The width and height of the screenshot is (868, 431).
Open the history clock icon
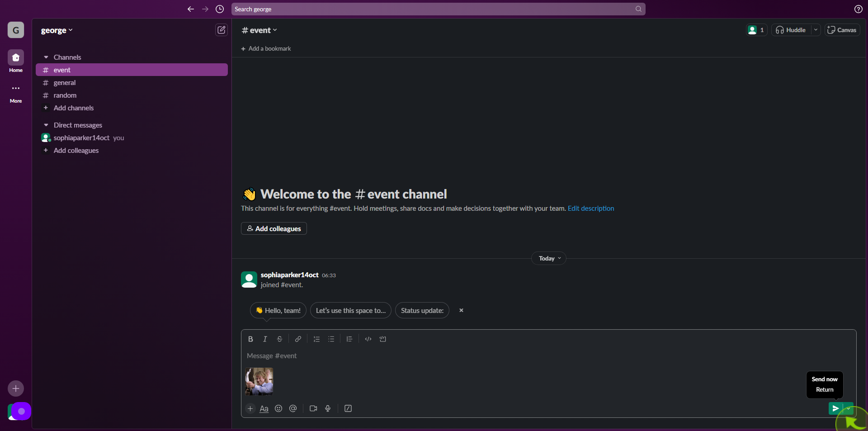pos(220,9)
